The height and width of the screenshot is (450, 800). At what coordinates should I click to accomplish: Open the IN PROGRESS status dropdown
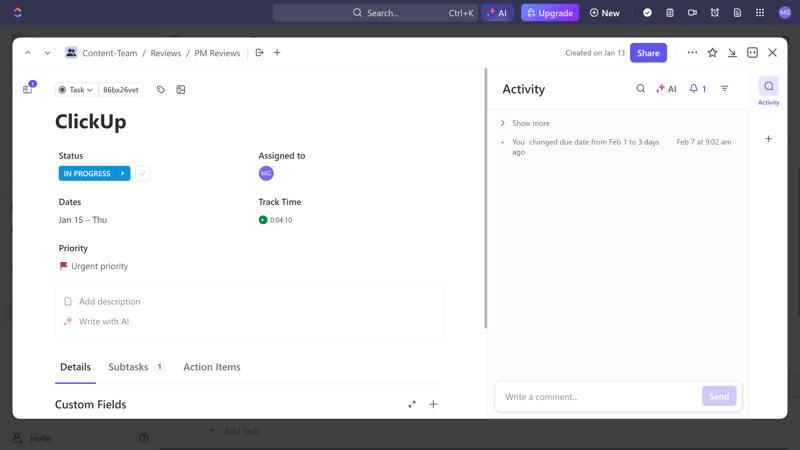coord(87,173)
